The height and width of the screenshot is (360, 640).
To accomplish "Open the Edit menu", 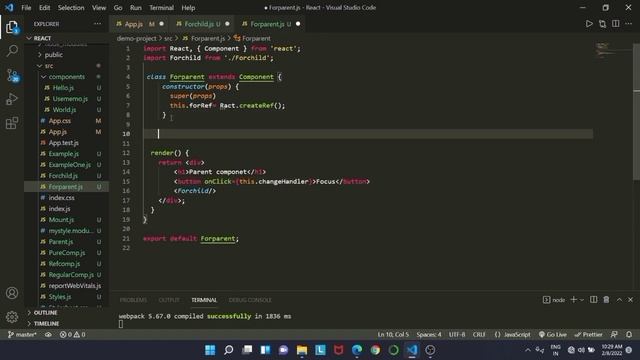I will click(x=44, y=8).
